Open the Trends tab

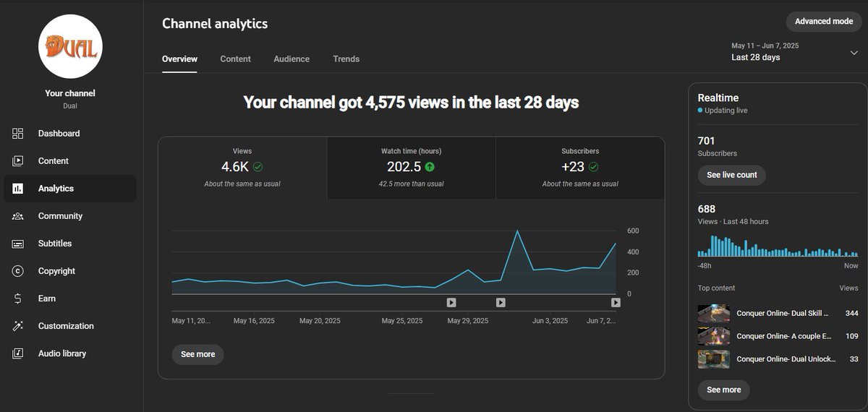346,59
